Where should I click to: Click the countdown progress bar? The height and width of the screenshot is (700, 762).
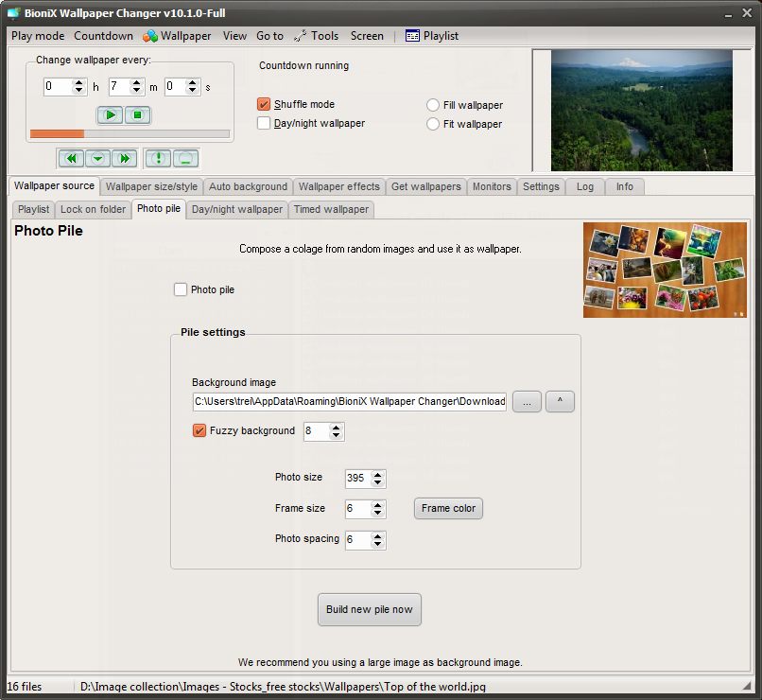click(130, 133)
